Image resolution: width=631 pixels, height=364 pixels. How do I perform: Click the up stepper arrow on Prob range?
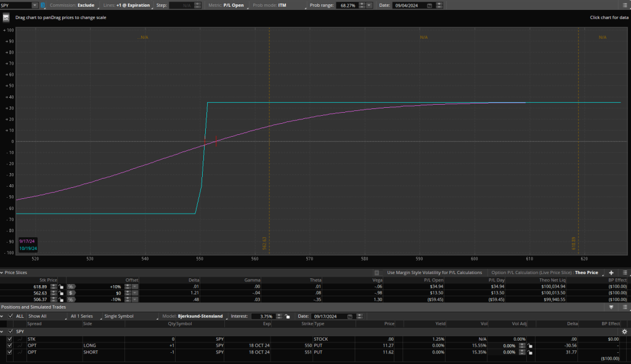[362, 3]
